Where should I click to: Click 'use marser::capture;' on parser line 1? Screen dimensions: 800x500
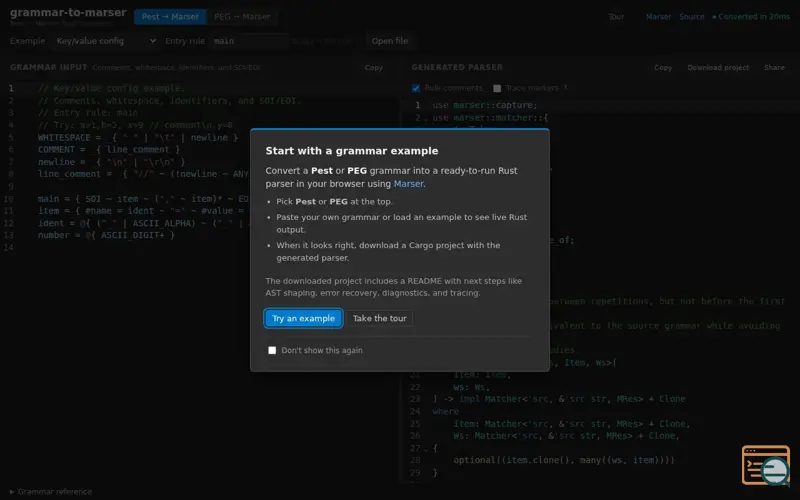click(485, 105)
